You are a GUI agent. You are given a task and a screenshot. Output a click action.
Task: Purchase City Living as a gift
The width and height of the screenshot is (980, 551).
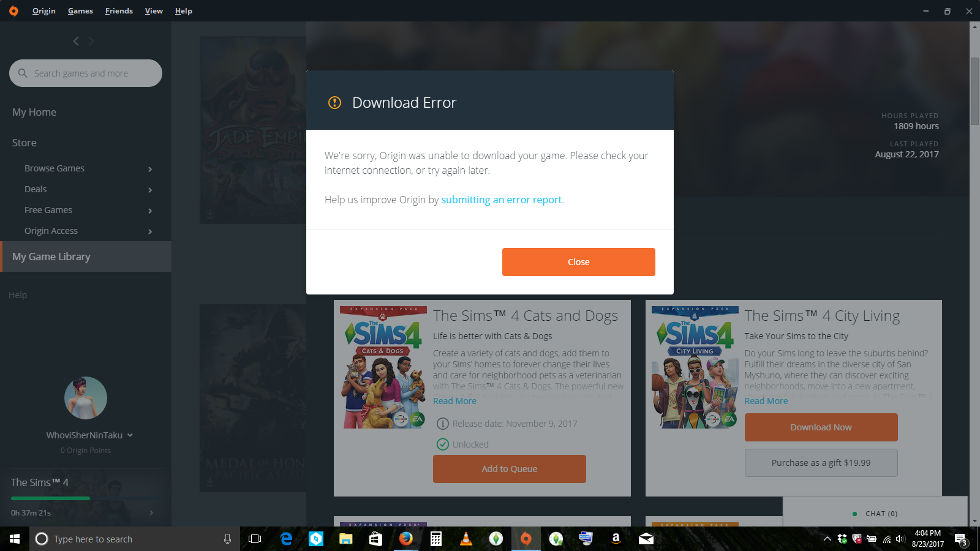click(x=821, y=463)
